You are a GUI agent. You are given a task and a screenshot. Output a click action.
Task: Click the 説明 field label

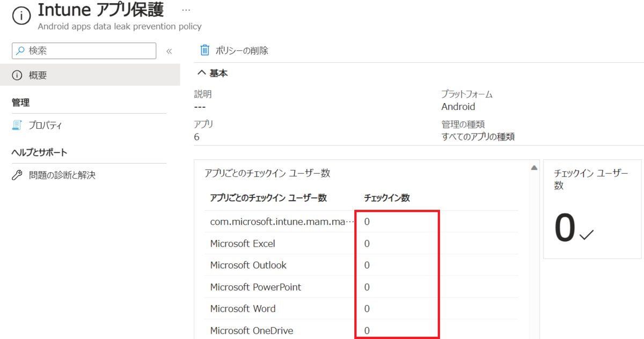click(x=203, y=94)
